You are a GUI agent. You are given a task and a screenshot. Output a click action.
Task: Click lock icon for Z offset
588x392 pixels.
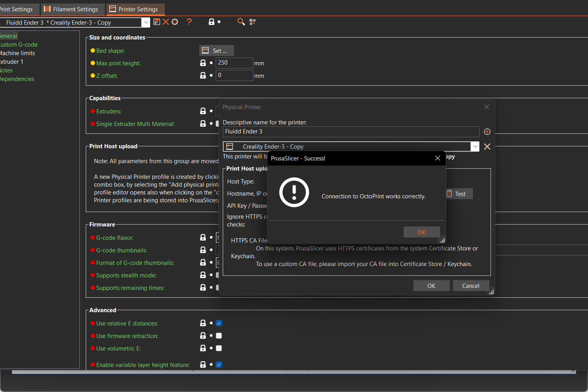coord(203,76)
